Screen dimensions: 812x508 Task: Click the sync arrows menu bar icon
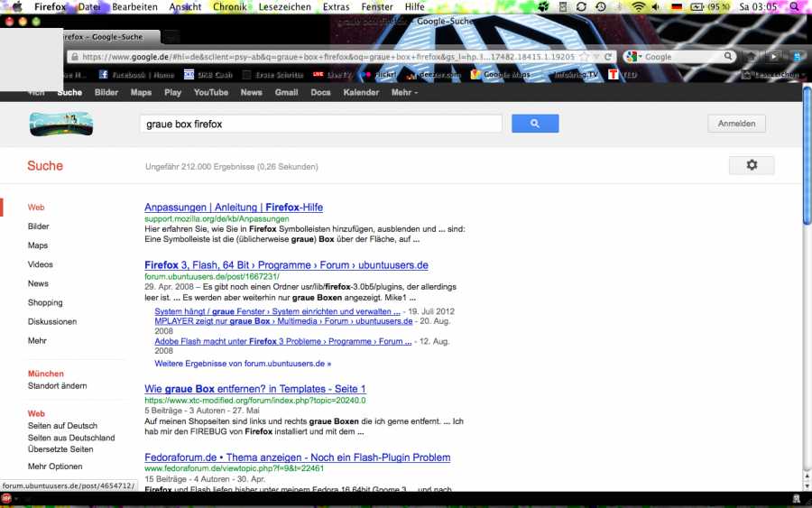coord(581,6)
